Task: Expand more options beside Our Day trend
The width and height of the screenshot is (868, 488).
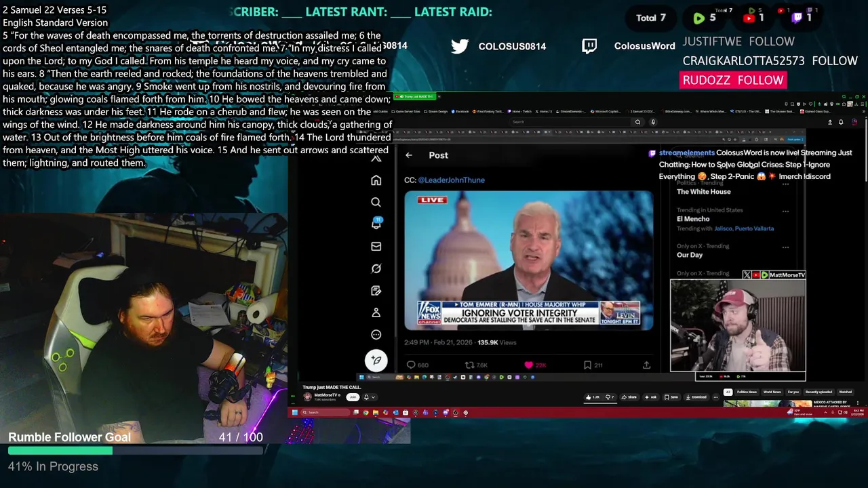Action: point(785,247)
